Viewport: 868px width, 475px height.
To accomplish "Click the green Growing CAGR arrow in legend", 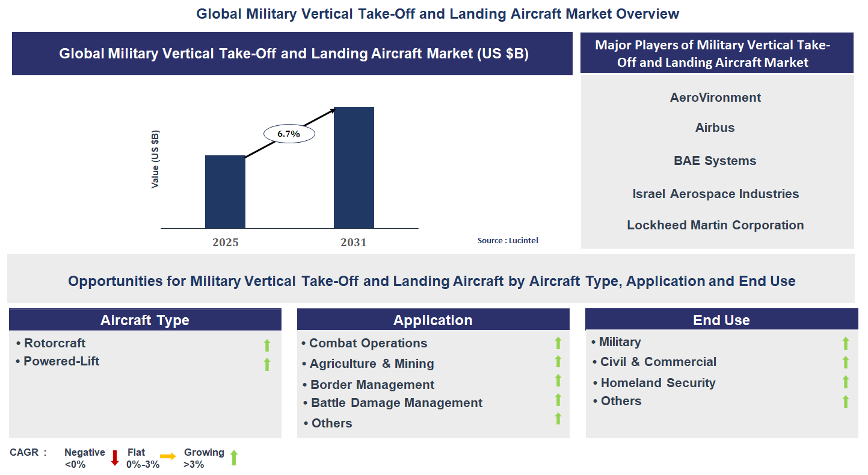I will click(233, 457).
